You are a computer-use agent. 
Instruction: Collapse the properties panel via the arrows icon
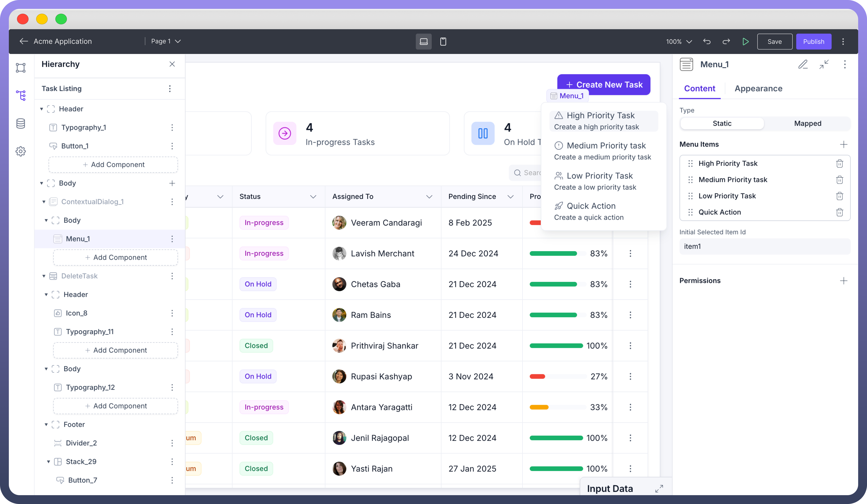pos(824,64)
